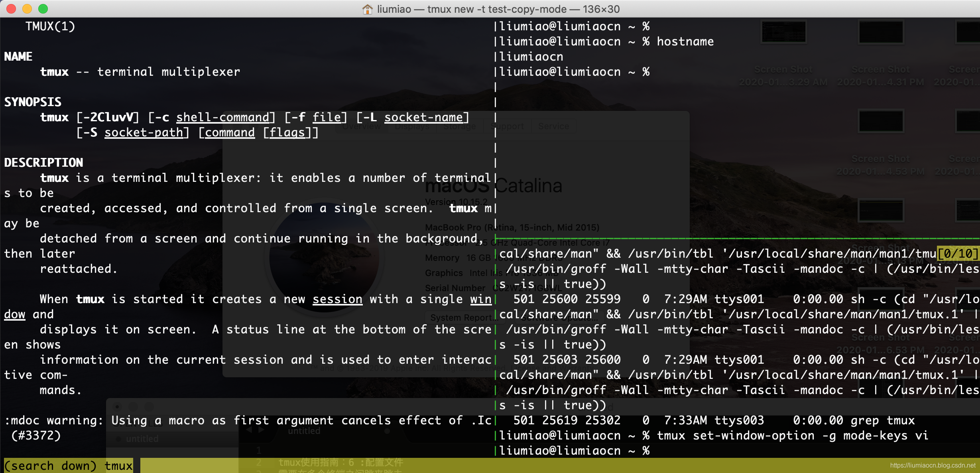The height and width of the screenshot is (473, 980).
Task: Click the 'grep tmux' command text
Action: tap(883, 420)
